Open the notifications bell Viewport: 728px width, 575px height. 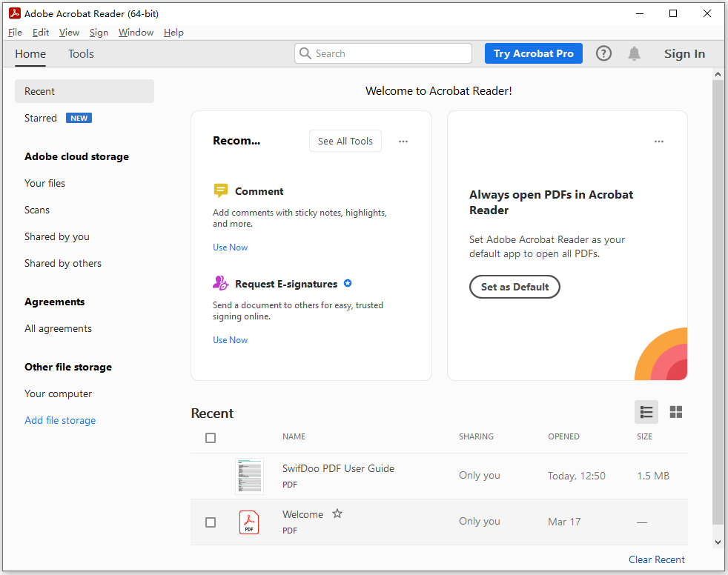pos(634,53)
